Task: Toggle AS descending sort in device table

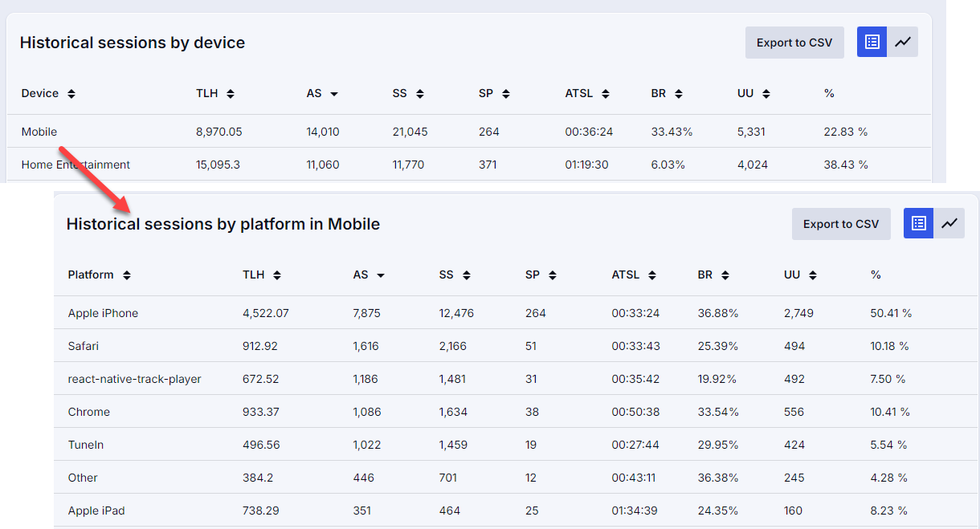Action: (334, 94)
